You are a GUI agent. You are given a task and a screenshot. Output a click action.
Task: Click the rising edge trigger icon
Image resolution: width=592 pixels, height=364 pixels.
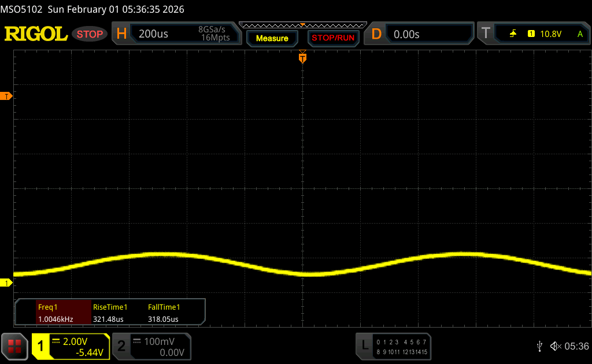[x=513, y=34]
